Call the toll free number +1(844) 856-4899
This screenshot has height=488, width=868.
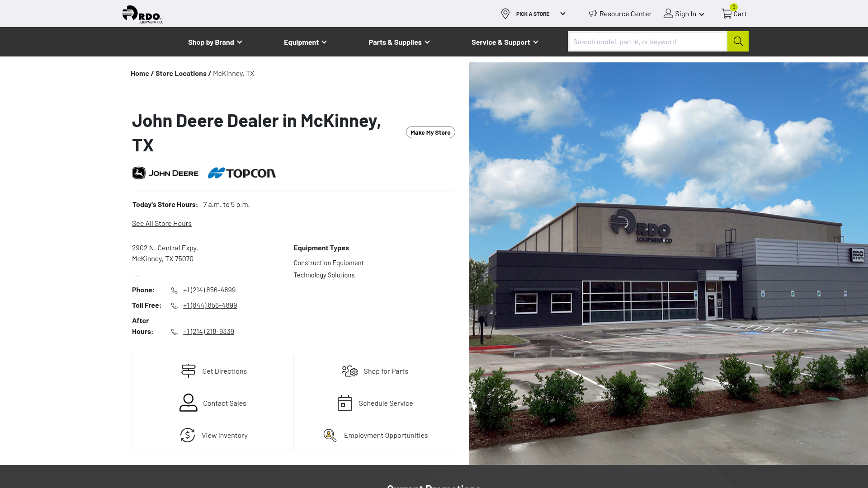[x=210, y=305]
